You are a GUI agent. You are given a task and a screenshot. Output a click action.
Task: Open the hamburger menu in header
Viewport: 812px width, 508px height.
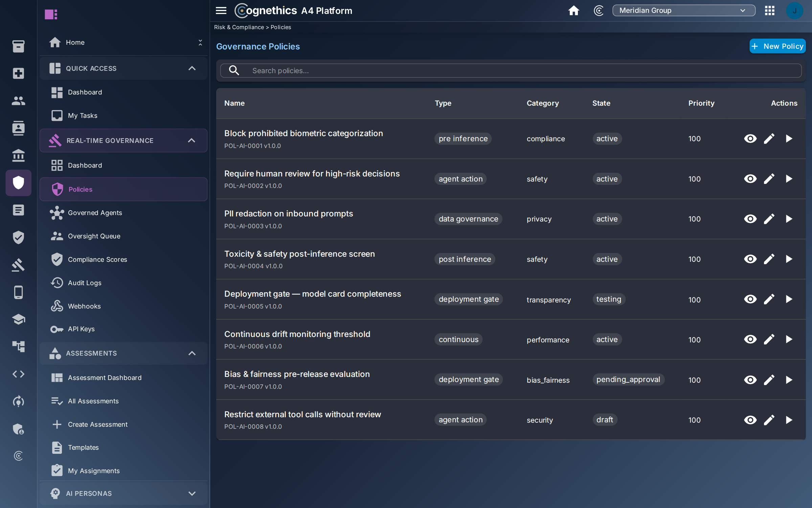(x=221, y=10)
